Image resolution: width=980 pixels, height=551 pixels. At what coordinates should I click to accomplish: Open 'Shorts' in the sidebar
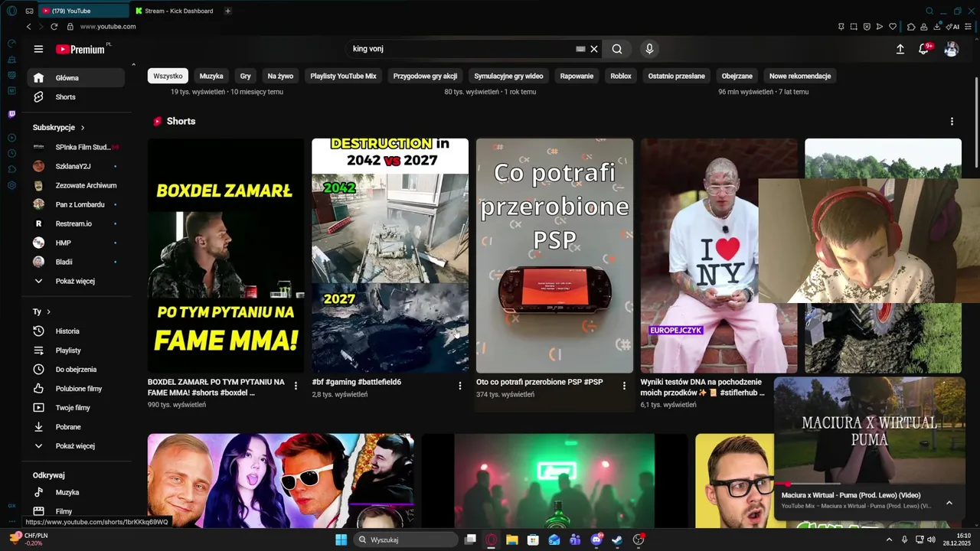76,97
